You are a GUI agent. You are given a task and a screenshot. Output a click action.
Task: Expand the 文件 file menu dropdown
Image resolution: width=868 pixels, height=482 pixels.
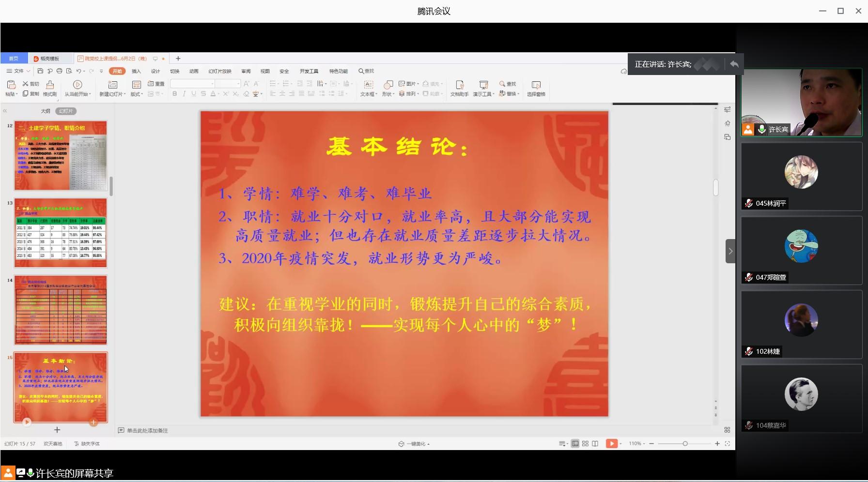click(19, 71)
